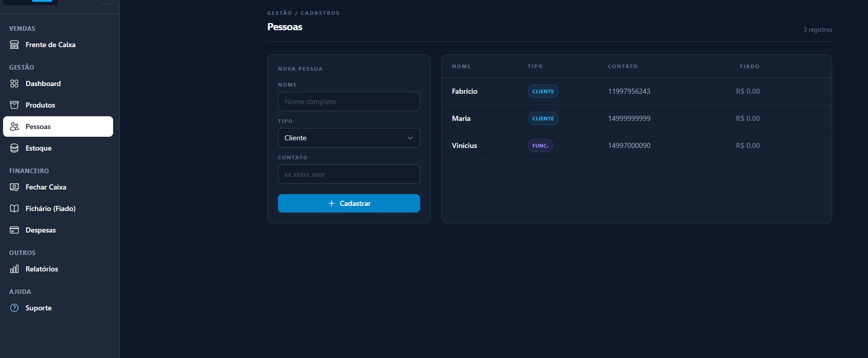Click the Frente de Caixa store icon
This screenshot has height=358, width=868.
[14, 45]
